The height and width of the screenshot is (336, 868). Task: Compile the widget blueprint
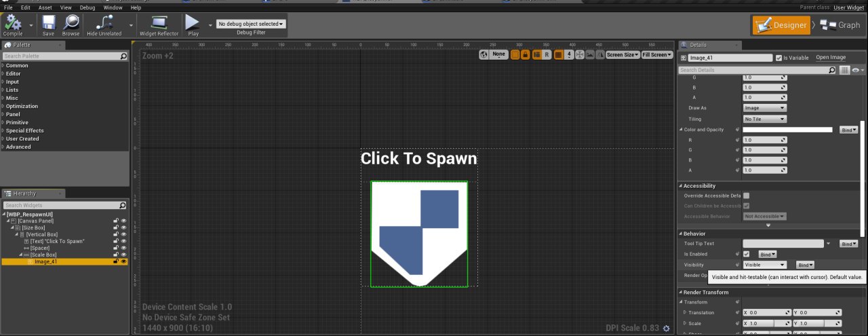[13, 25]
